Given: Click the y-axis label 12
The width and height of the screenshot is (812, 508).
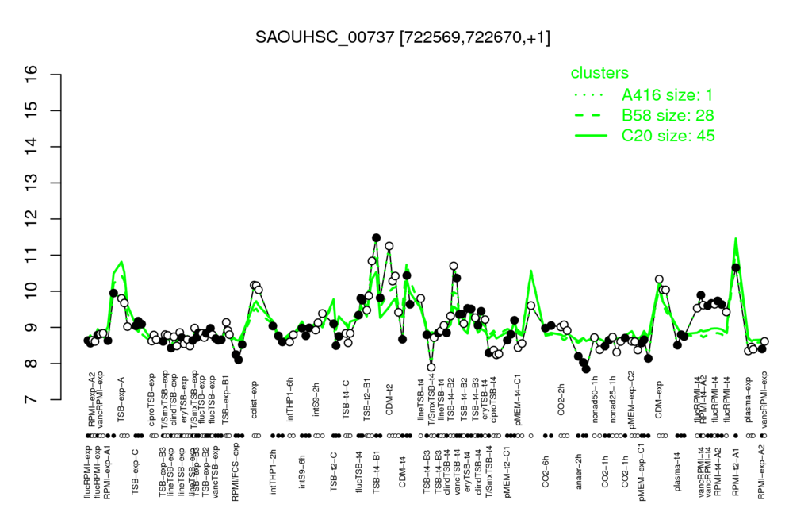Looking at the screenshot, I should [32, 219].
